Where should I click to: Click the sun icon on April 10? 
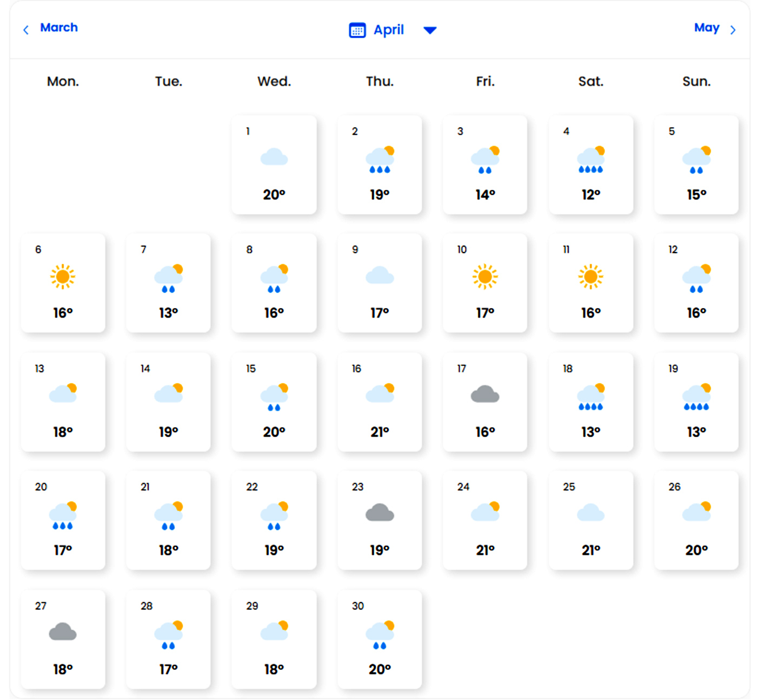coord(485,277)
